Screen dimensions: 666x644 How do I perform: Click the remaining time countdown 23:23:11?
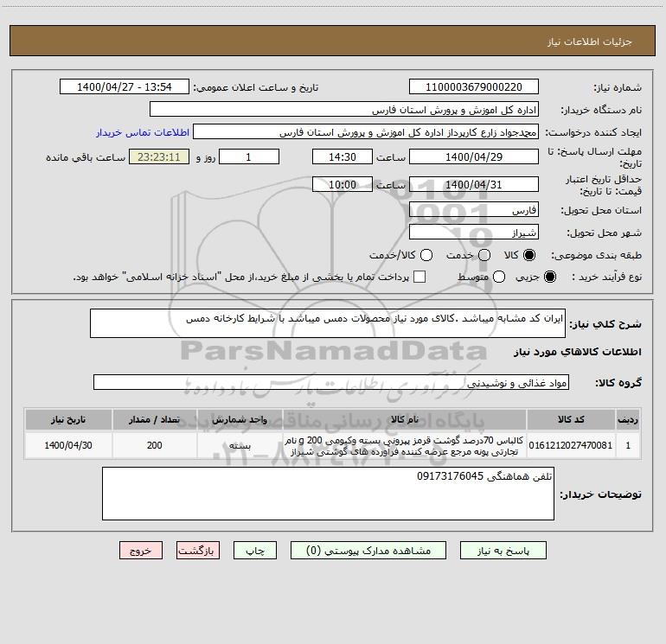(x=159, y=156)
